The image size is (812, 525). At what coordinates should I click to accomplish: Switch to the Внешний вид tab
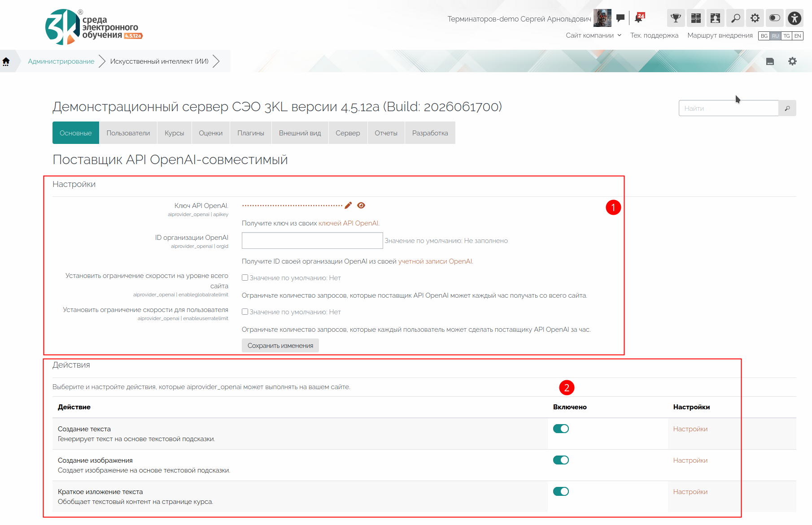click(300, 133)
